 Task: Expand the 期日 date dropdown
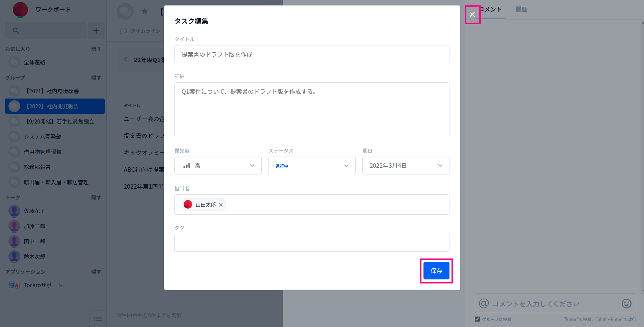(406, 166)
